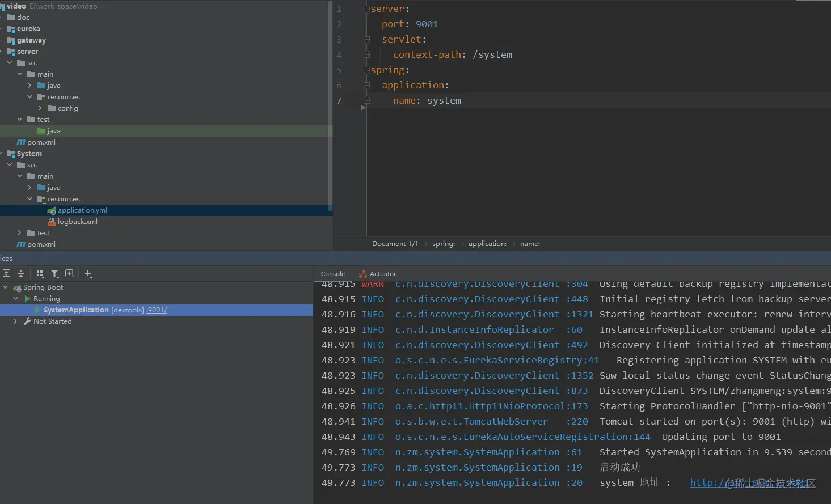Click the port value 9001 in editor
Viewport: 831px width, 504px height.
coord(427,24)
